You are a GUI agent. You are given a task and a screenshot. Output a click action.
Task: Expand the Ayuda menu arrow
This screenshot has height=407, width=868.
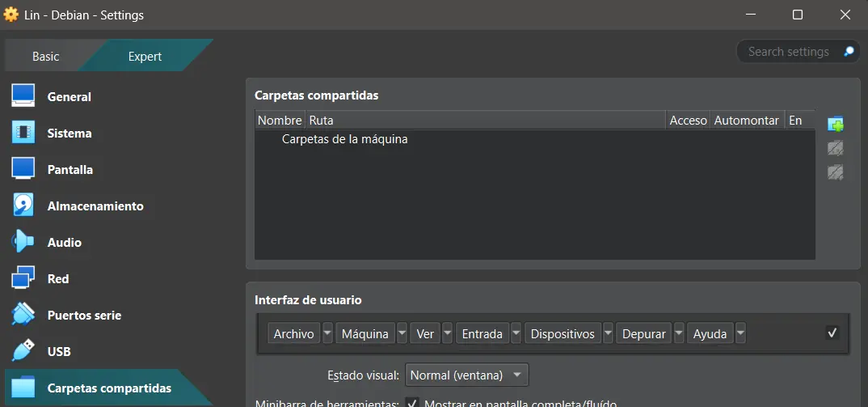740,334
